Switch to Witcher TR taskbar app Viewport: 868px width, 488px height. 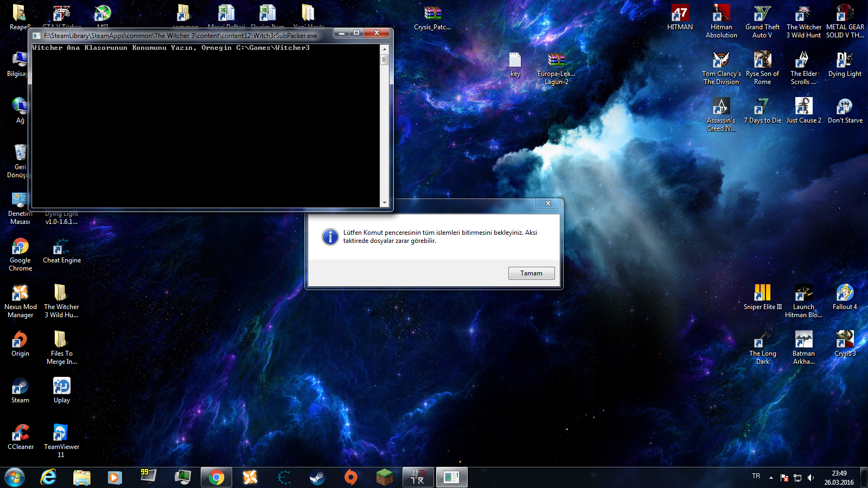click(418, 478)
